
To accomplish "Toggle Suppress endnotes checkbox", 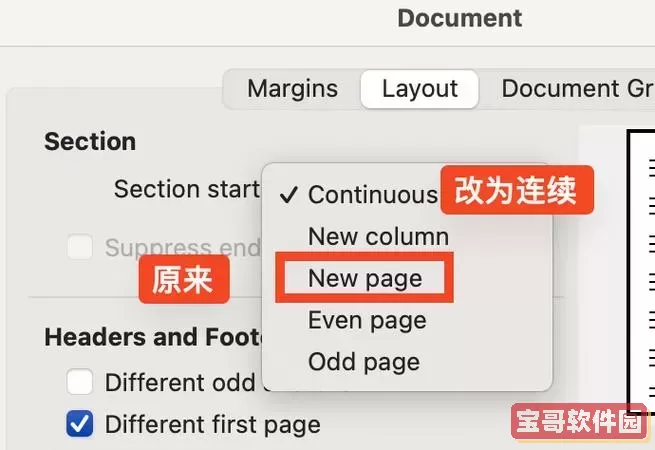I will point(80,247).
